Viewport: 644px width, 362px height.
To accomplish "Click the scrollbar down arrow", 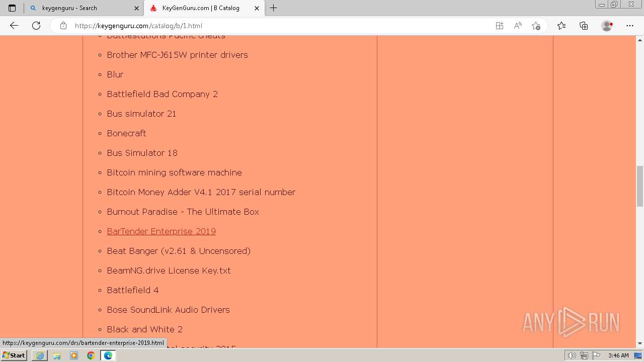I will [640, 344].
